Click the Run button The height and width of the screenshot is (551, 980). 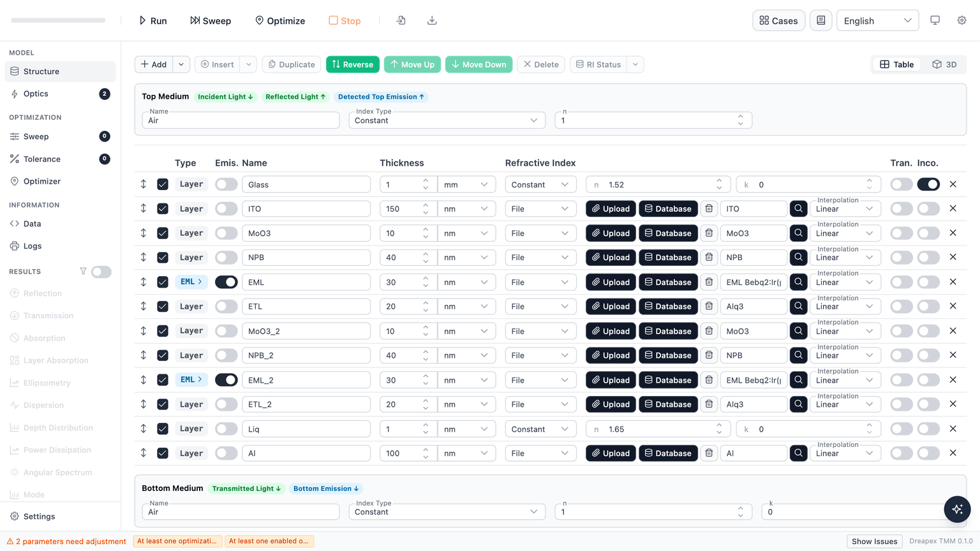click(x=153, y=20)
